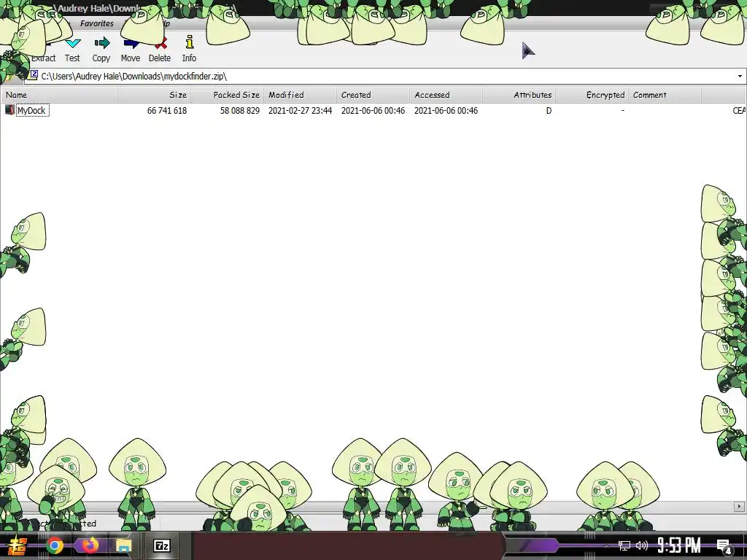Expand the address path dropdown arrow
The width and height of the screenshot is (747, 560).
[x=740, y=76]
